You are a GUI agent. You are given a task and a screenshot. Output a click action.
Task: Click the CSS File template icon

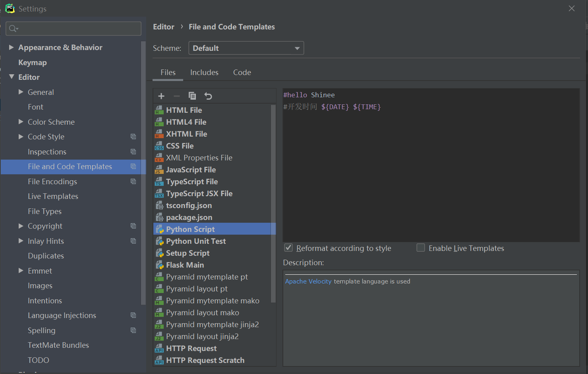click(159, 146)
